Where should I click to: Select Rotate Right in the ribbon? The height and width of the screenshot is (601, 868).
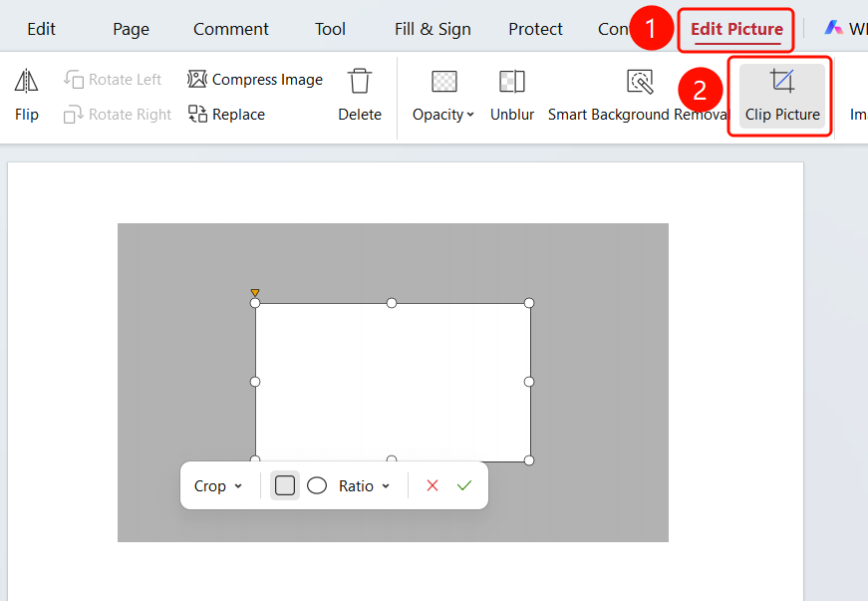[118, 115]
